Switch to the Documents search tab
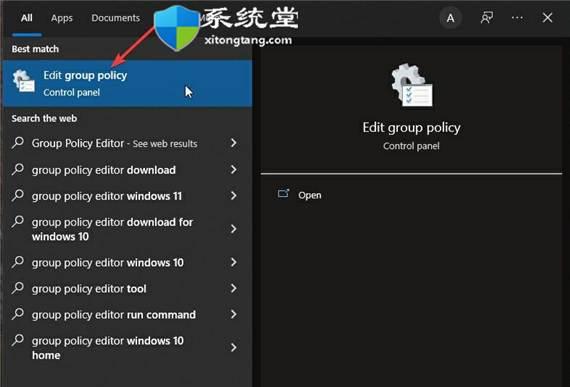This screenshot has height=387, width=570. click(x=116, y=18)
